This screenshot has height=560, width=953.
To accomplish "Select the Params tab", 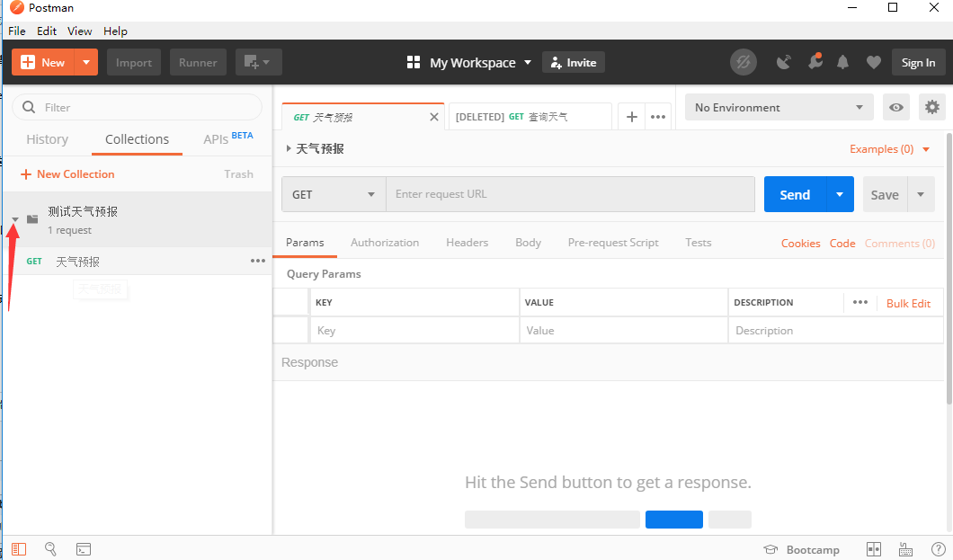I will (305, 243).
